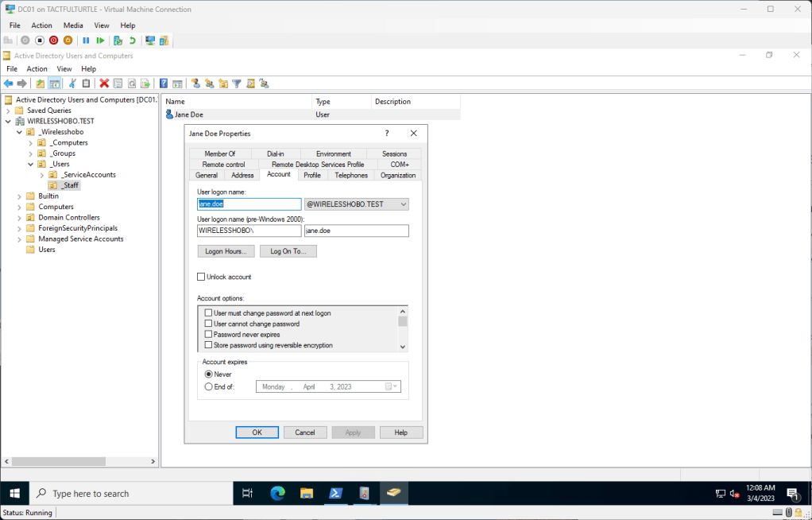812x520 pixels.
Task: Select the End of expiration radio button
Action: pyautogui.click(x=209, y=386)
